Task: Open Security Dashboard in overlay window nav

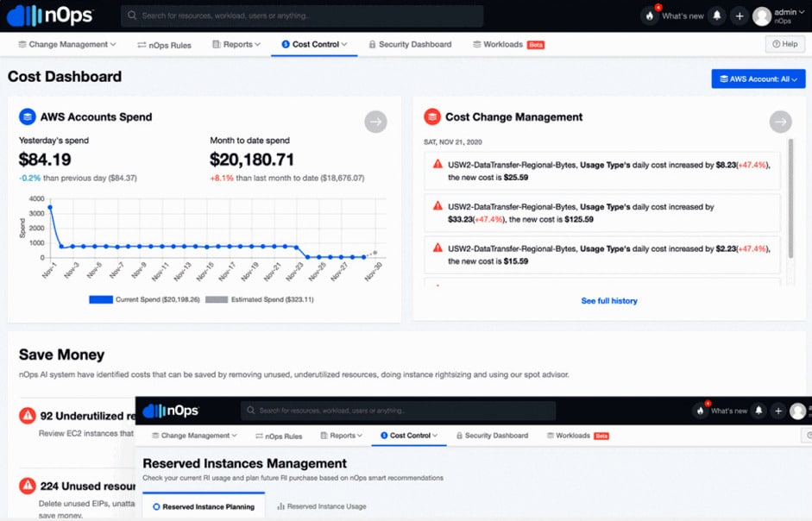Action: pos(492,436)
